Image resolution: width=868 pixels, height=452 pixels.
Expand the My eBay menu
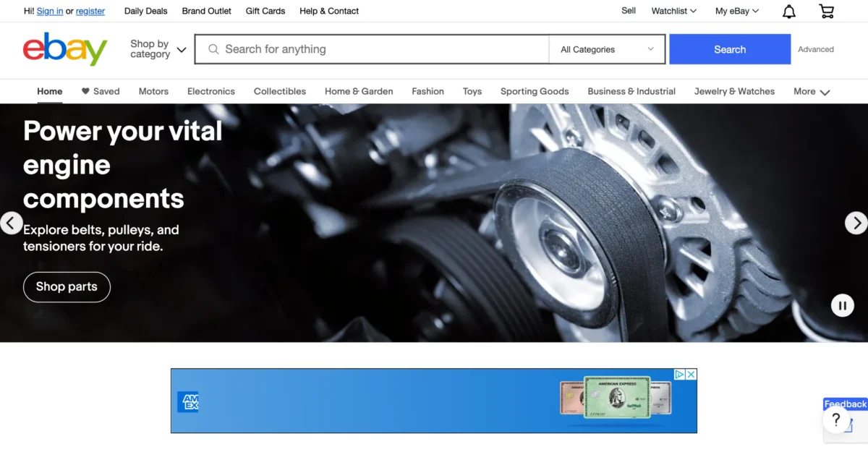736,11
